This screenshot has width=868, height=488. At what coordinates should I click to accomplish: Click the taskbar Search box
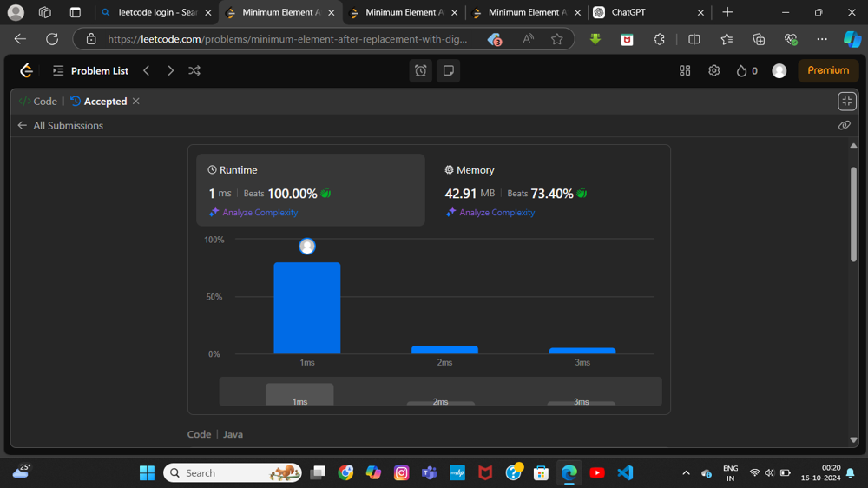point(233,472)
